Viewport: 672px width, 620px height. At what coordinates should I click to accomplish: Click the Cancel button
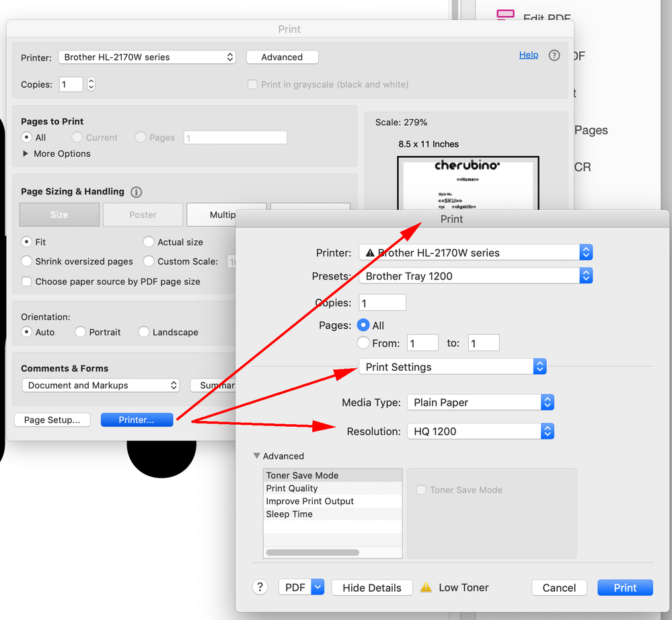coord(559,588)
